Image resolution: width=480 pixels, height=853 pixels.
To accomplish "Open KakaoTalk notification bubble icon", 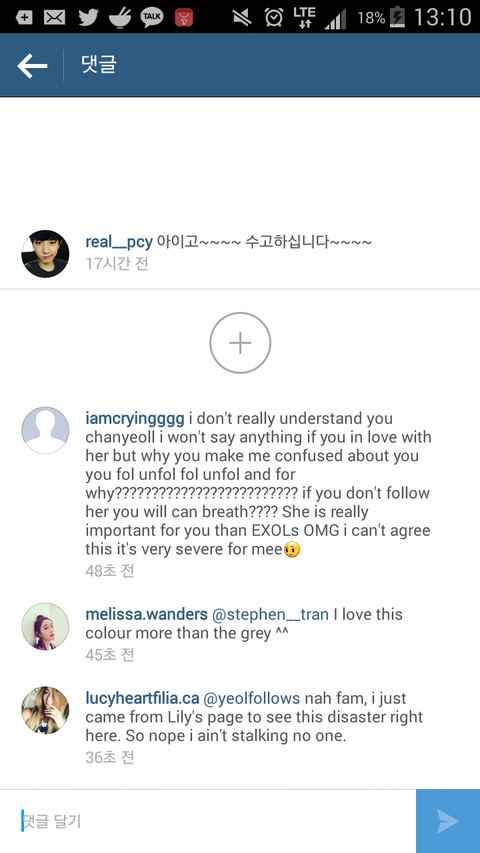I will [152, 17].
